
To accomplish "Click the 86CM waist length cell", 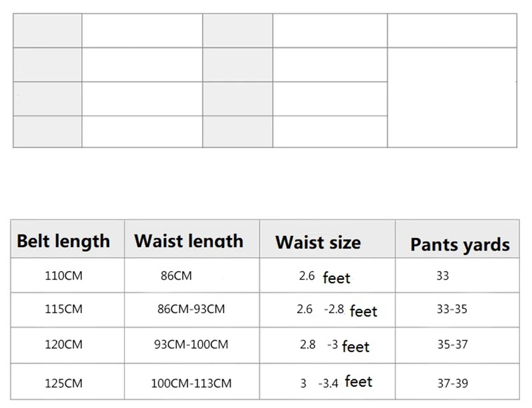I will (192, 275).
